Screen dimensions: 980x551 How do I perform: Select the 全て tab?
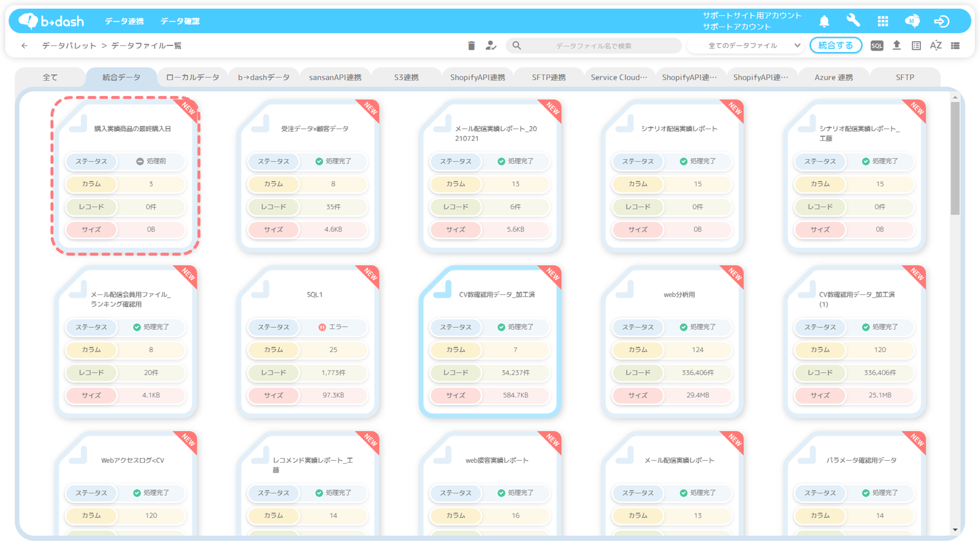(50, 77)
